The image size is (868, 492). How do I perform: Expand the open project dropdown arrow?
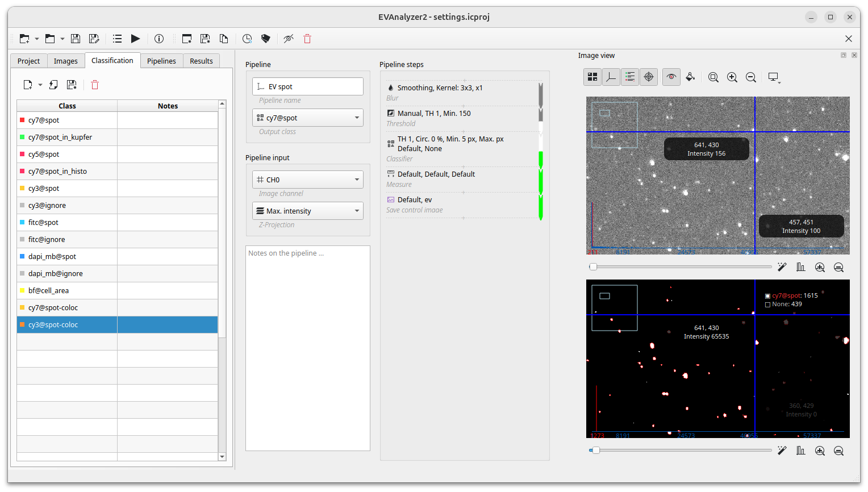[x=62, y=39]
